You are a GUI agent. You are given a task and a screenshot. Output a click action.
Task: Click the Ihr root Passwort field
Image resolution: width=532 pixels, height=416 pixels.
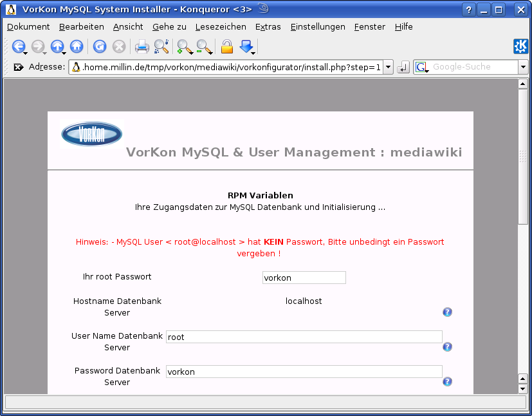304,278
